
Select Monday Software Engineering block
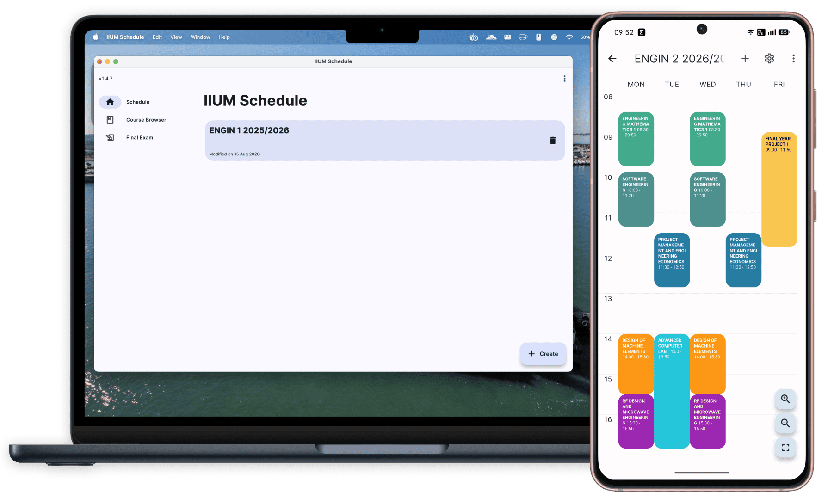pyautogui.click(x=636, y=199)
